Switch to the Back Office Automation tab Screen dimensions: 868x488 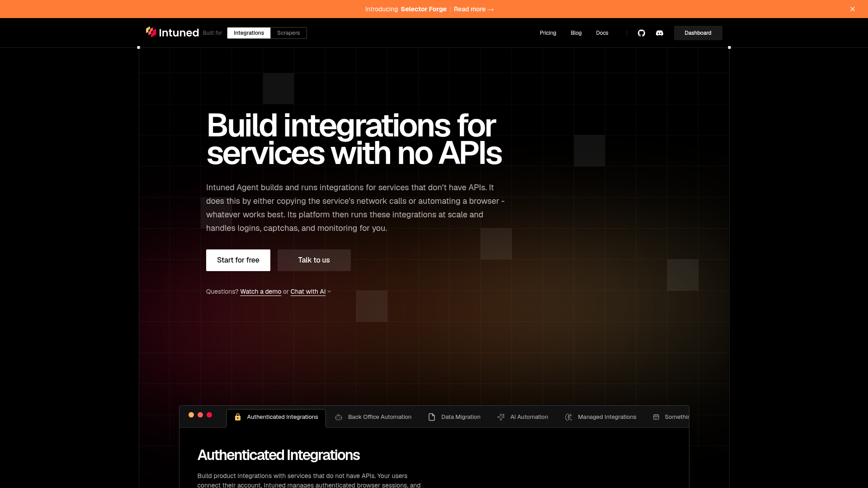click(373, 417)
